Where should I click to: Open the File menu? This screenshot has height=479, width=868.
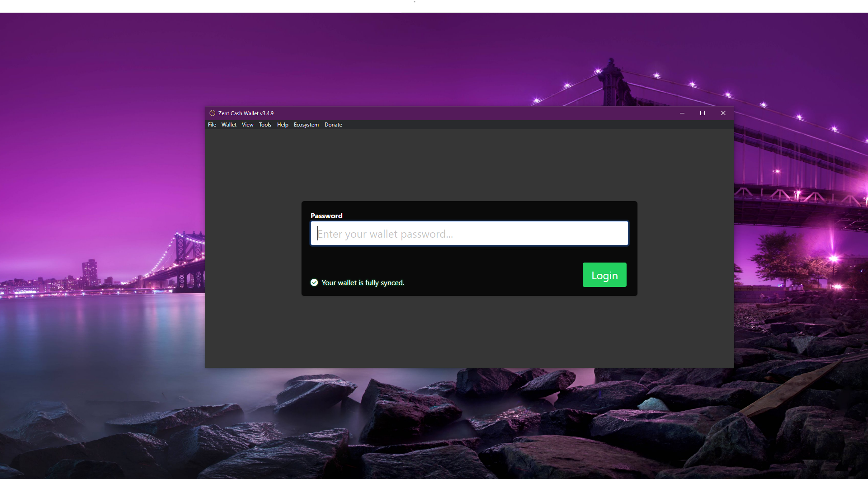point(212,125)
